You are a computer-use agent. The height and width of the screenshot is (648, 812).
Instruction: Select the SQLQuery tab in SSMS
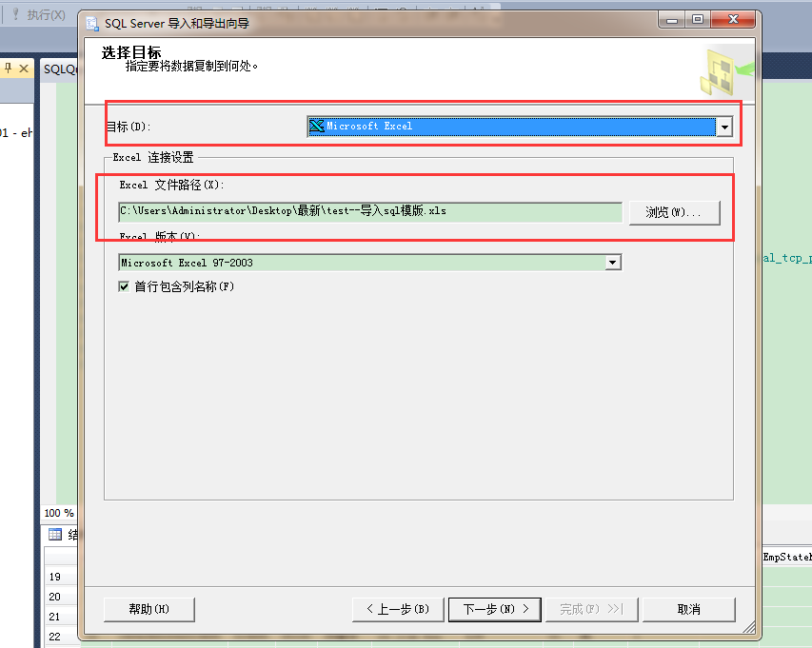60,69
